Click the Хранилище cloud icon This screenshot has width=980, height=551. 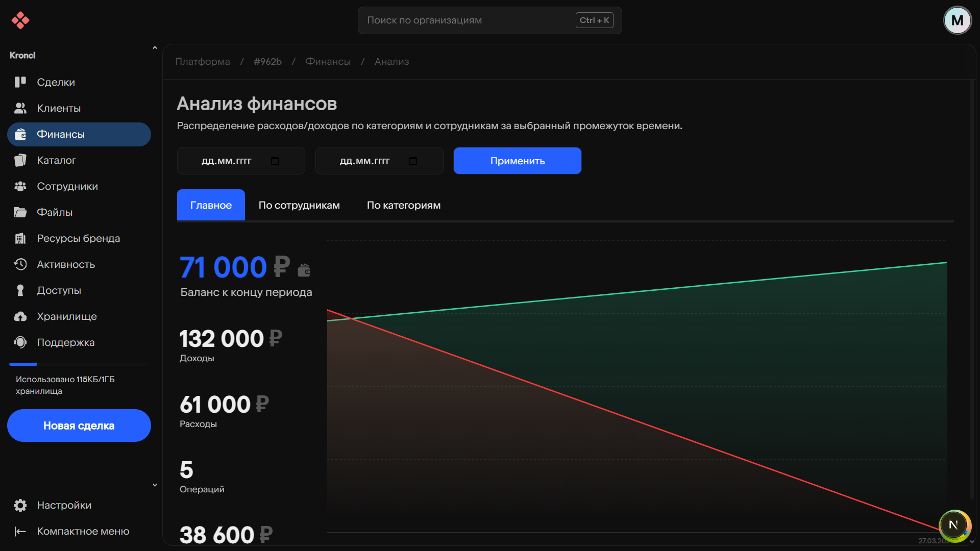point(20,316)
